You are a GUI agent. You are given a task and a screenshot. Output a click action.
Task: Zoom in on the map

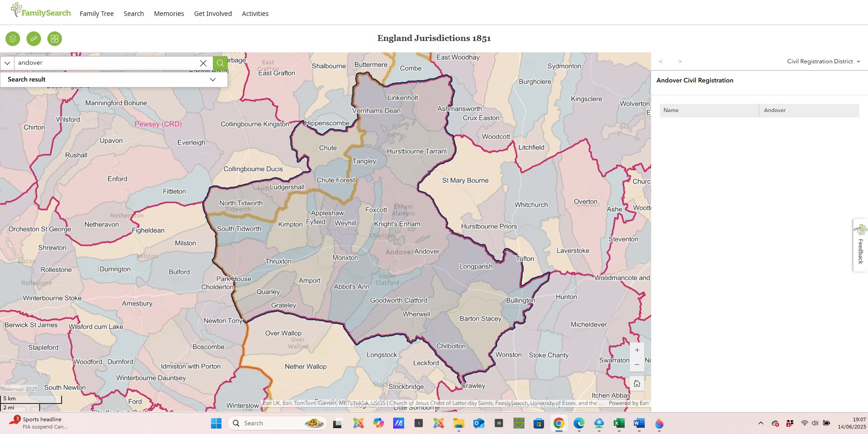click(637, 350)
